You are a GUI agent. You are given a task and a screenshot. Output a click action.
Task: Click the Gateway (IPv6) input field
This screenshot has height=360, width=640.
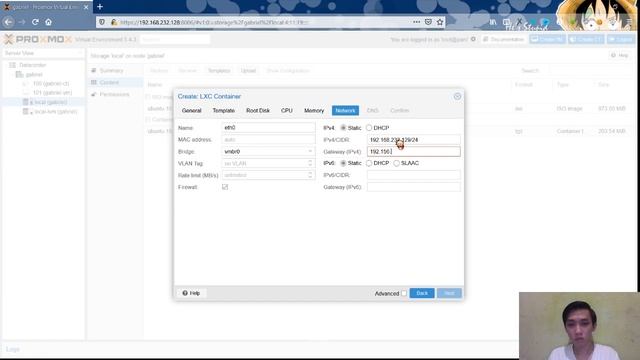413,187
